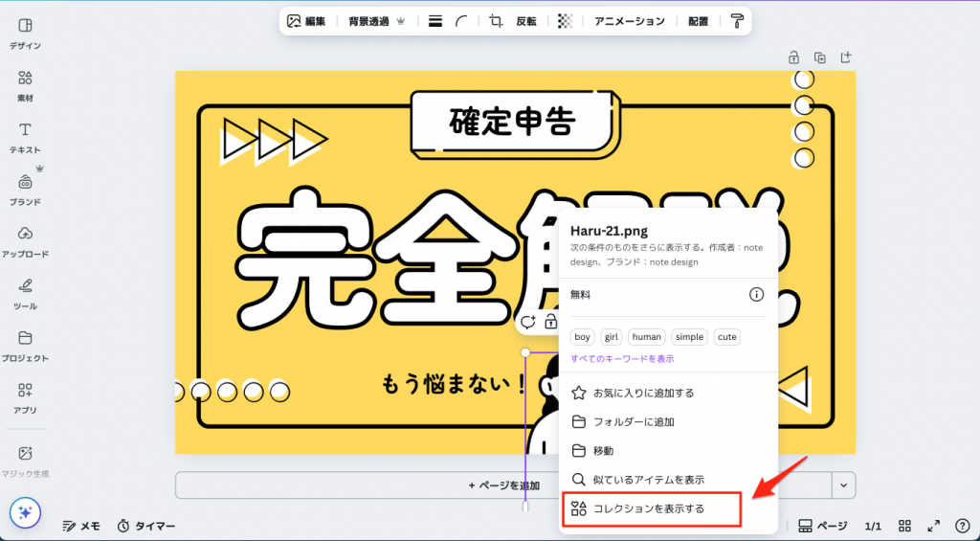This screenshot has width=980, height=541.
Task: Expand all keywords via すべてのキーワードを表示
Action: [x=622, y=359]
